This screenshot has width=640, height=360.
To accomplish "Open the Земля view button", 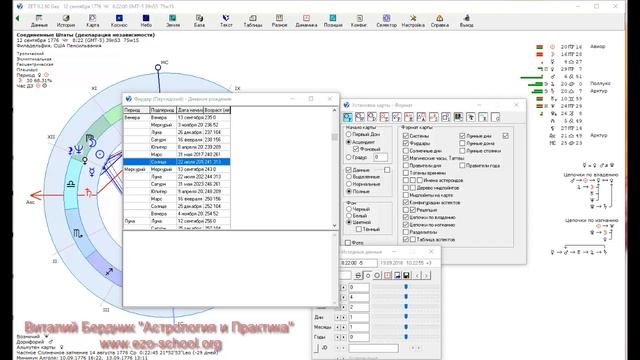I will click(x=173, y=21).
